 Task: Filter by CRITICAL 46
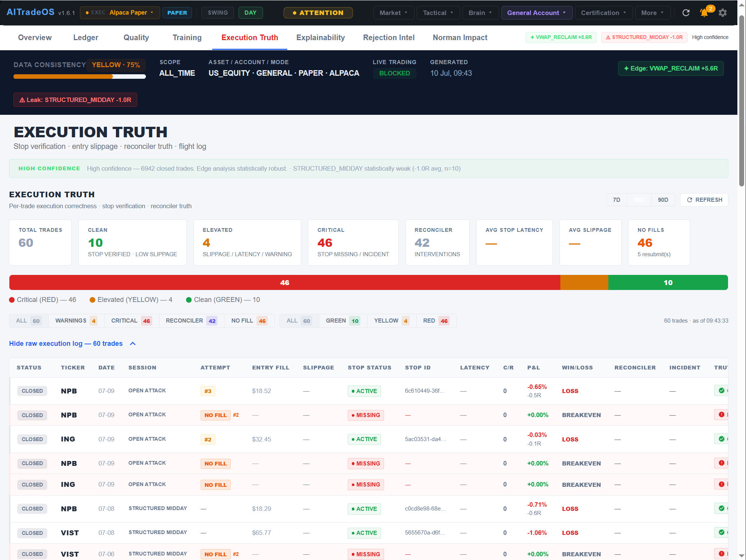pyautogui.click(x=131, y=321)
